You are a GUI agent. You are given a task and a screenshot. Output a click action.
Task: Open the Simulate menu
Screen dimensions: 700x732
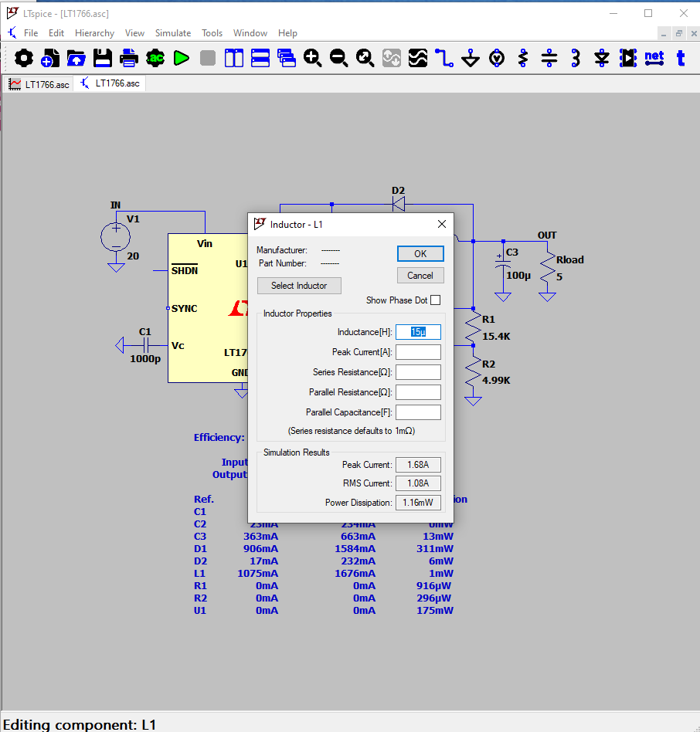(x=173, y=33)
